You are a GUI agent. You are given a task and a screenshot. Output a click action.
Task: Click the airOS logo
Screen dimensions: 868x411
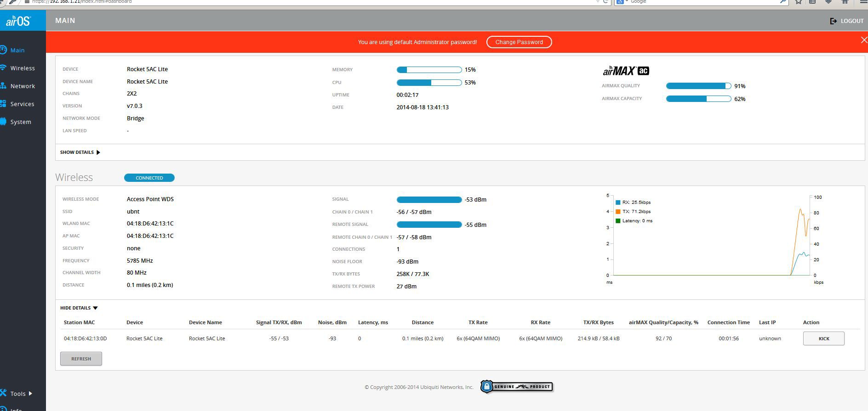[18, 21]
